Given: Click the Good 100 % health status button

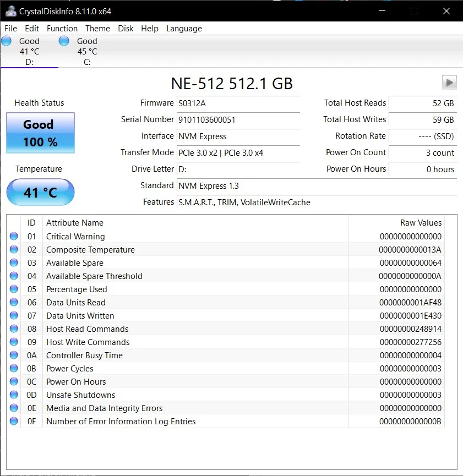Looking at the screenshot, I should click(40, 133).
